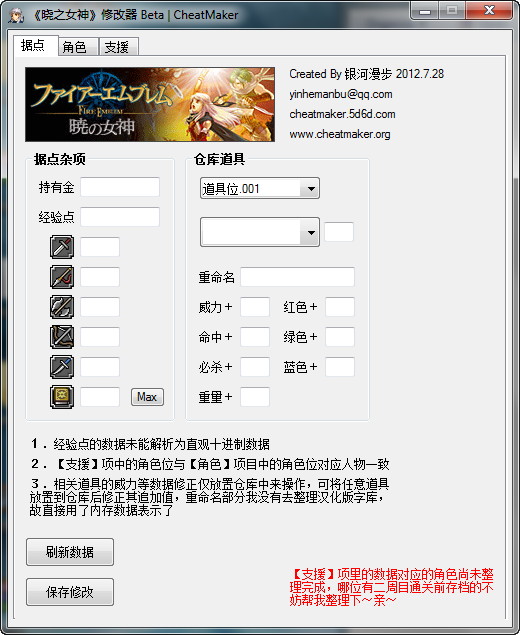The width and height of the screenshot is (520, 635).
Task: Focus the 持有金 input field
Action: click(120, 187)
